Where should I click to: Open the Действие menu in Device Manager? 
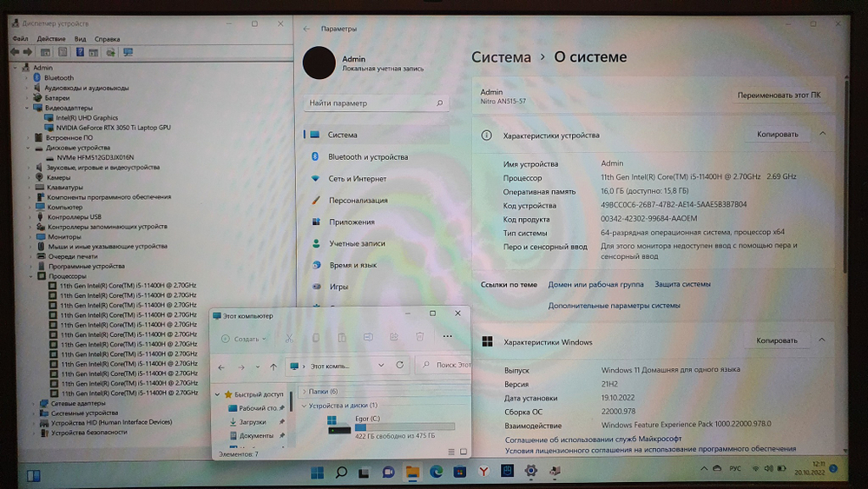[51, 39]
